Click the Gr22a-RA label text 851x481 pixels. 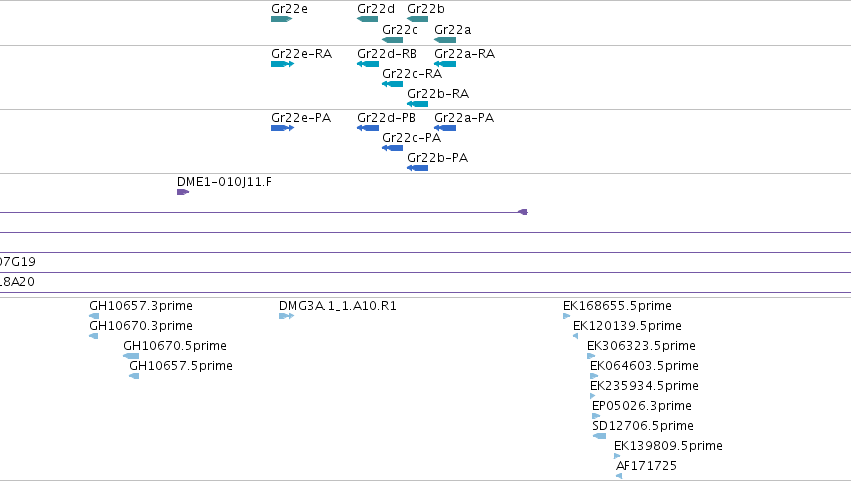click(465, 54)
